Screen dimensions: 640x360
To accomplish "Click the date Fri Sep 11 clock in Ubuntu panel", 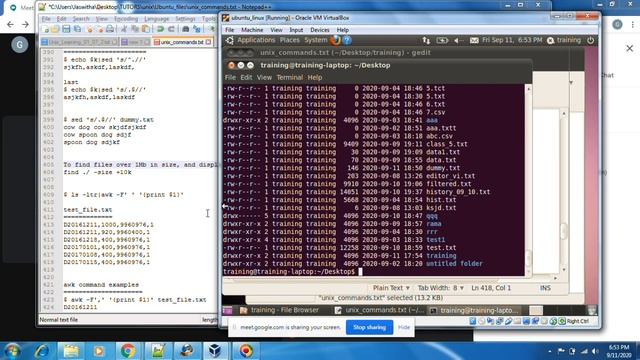I will pos(512,40).
